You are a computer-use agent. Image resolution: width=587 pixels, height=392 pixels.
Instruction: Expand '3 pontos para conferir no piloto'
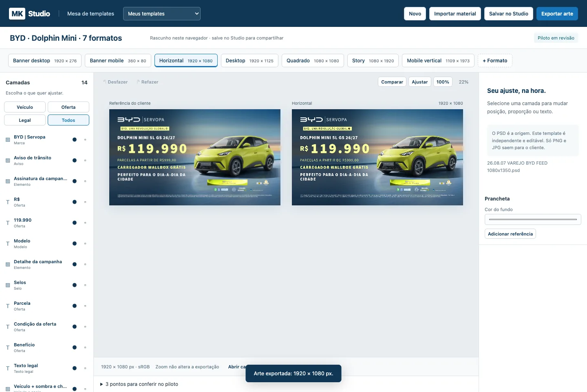139,384
